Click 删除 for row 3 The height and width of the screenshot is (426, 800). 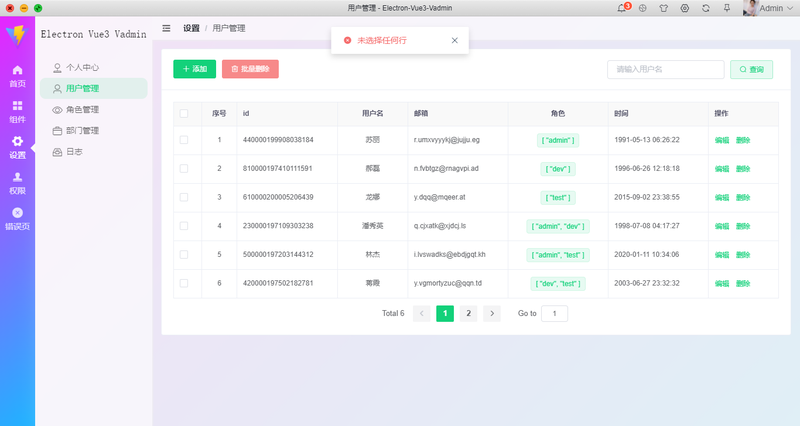point(743,197)
